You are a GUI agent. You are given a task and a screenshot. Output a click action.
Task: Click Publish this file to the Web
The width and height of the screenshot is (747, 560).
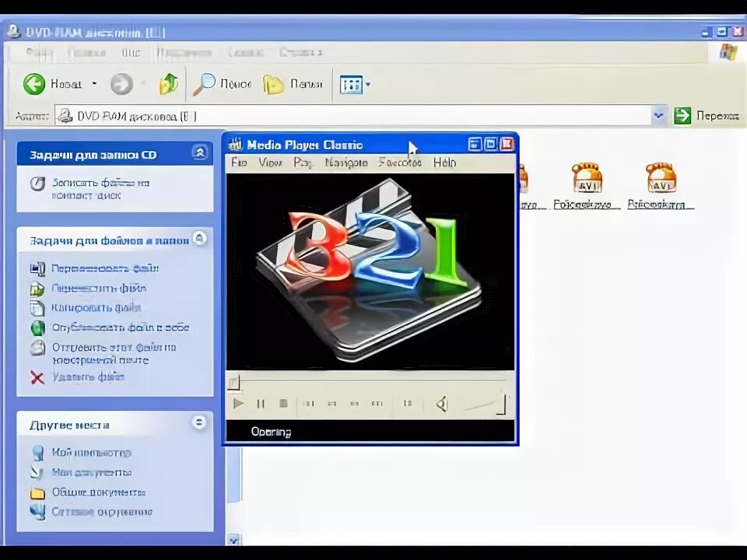coord(121,327)
